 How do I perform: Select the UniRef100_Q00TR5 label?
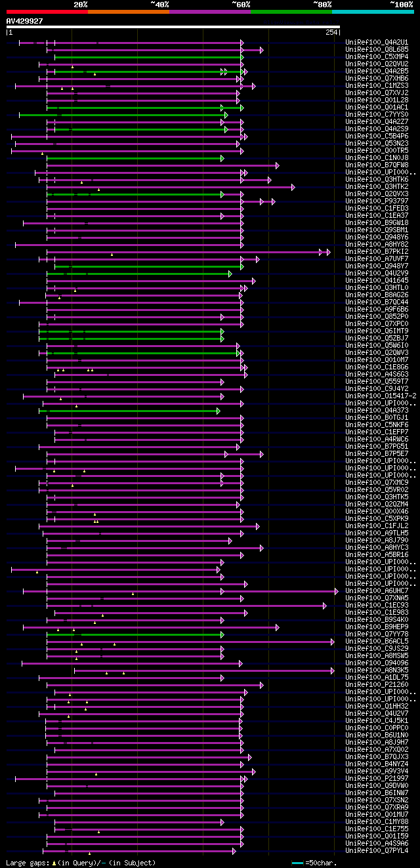377,150
